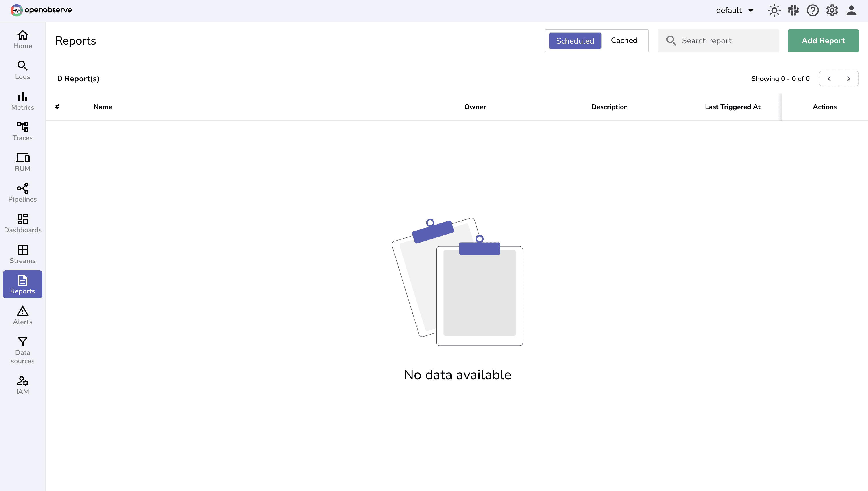Select the Reports sidebar tab
The width and height of the screenshot is (868, 491).
click(22, 284)
